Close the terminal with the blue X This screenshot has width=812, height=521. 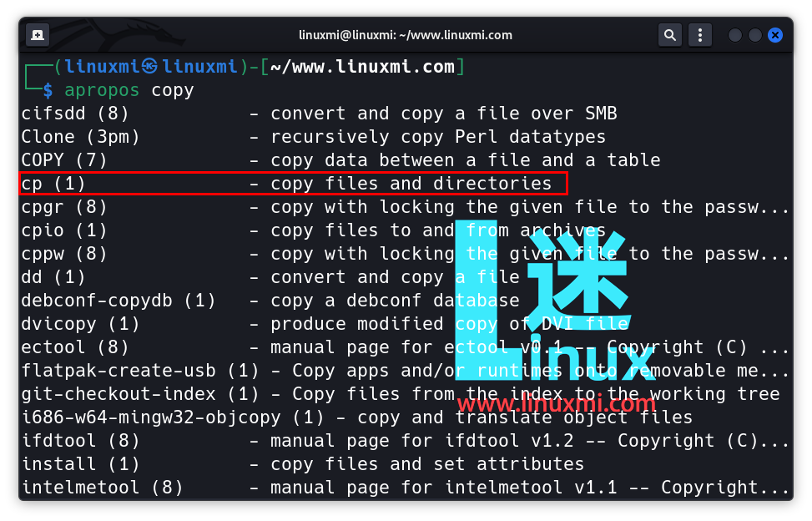click(775, 35)
